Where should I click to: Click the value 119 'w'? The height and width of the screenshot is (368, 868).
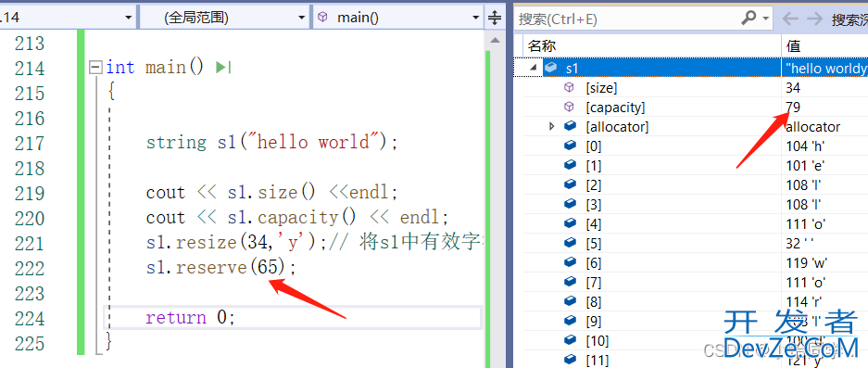(x=807, y=262)
